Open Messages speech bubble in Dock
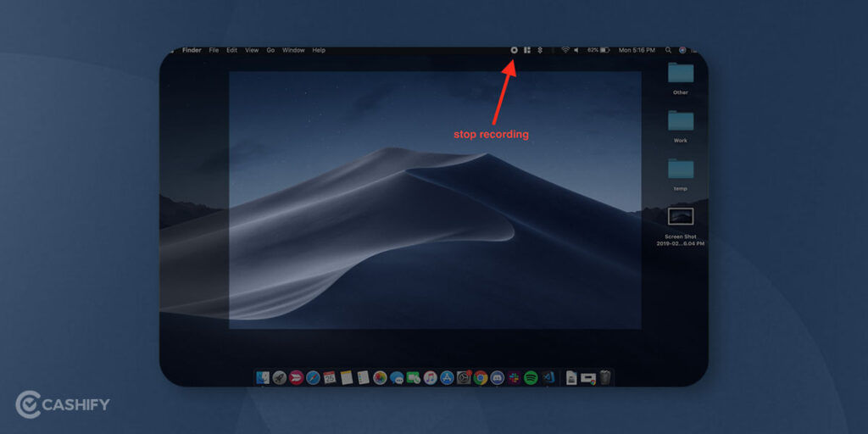The width and height of the screenshot is (868, 434). (x=397, y=377)
